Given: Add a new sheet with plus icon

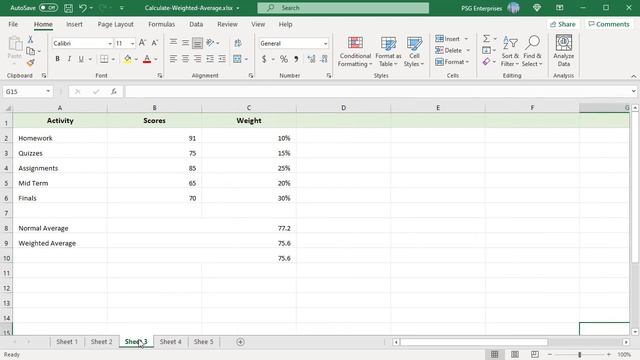Looking at the screenshot, I should pyautogui.click(x=240, y=342).
